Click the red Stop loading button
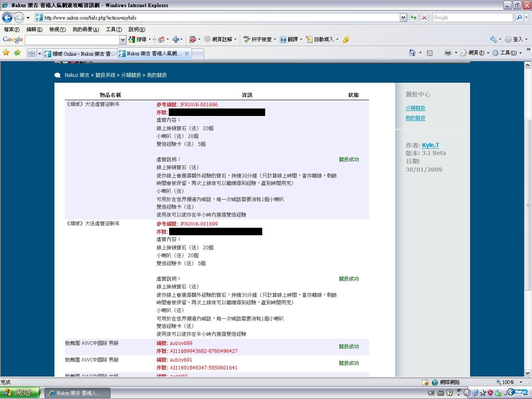Image resolution: width=532 pixels, height=399 pixels. 424,17
